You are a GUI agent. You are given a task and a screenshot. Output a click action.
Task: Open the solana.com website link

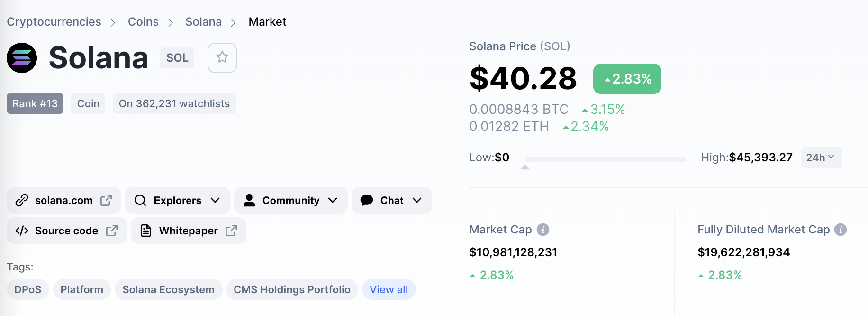(x=64, y=200)
